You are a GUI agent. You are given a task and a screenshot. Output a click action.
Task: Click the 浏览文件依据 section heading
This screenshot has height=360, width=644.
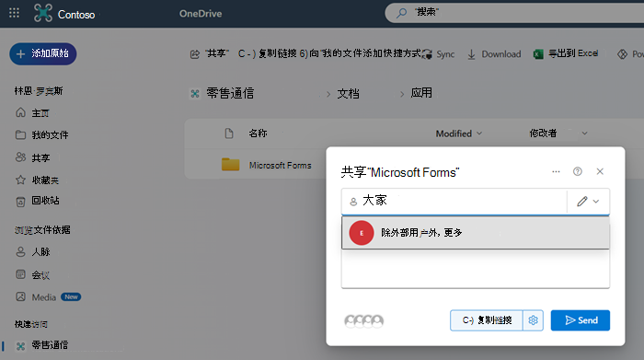click(x=42, y=230)
